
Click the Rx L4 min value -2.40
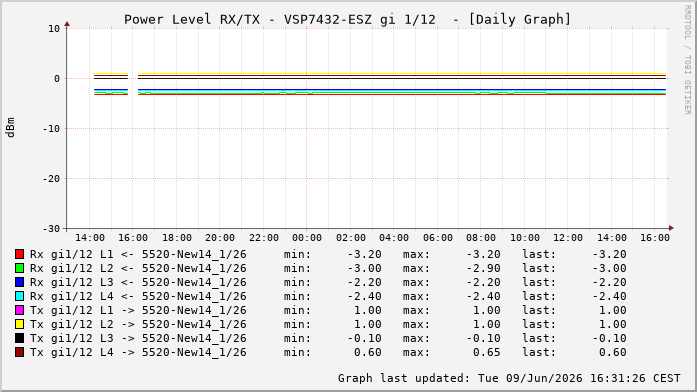tap(365, 296)
